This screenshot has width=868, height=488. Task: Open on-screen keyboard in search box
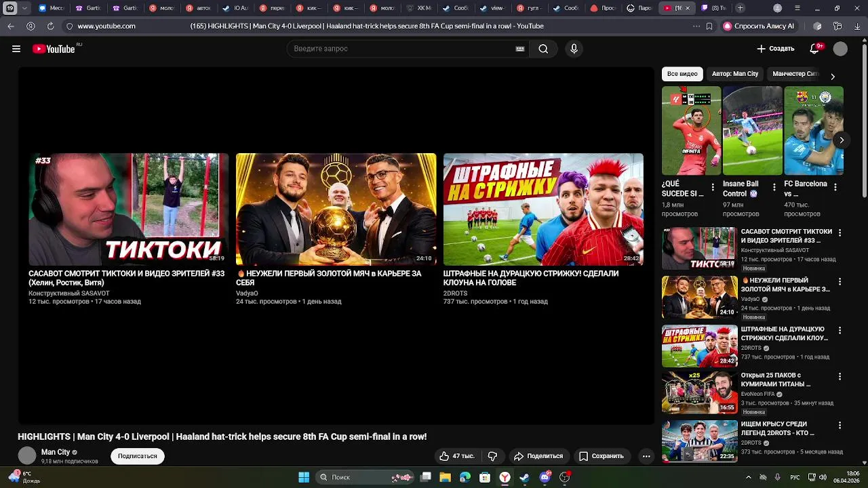tap(520, 49)
